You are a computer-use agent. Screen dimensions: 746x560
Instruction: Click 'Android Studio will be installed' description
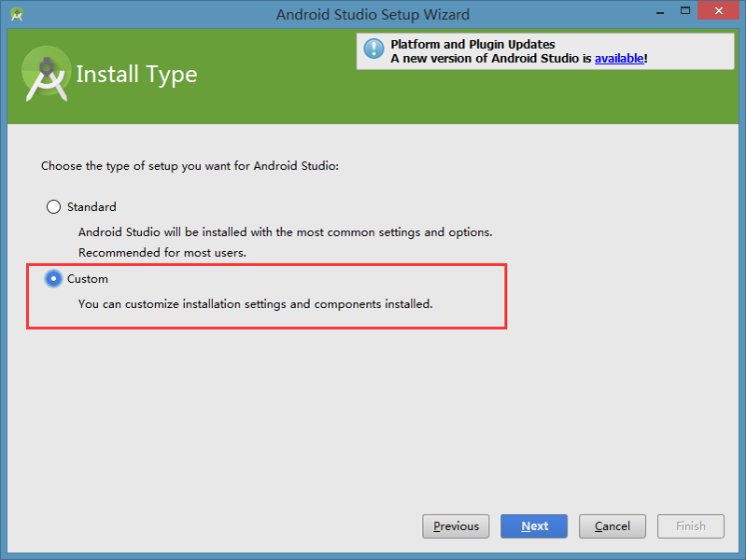[286, 232]
